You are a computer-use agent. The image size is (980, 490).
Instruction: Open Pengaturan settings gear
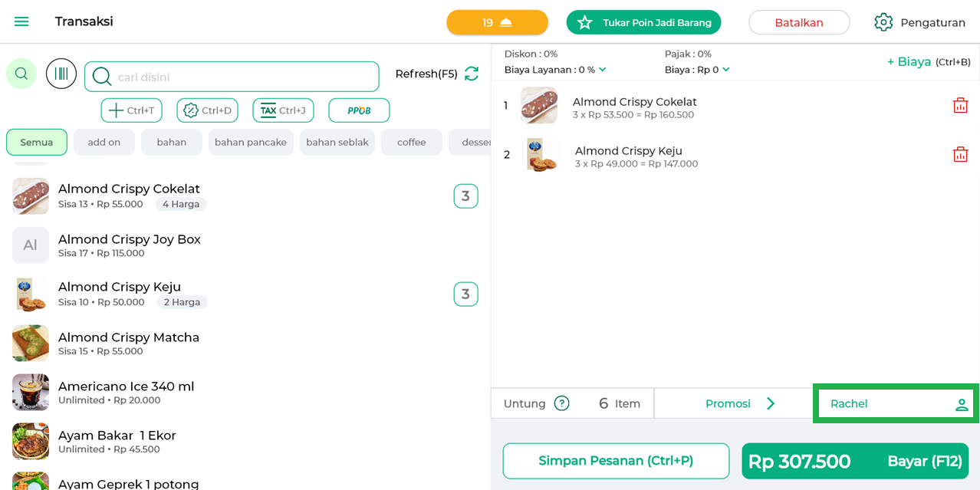pos(883,22)
